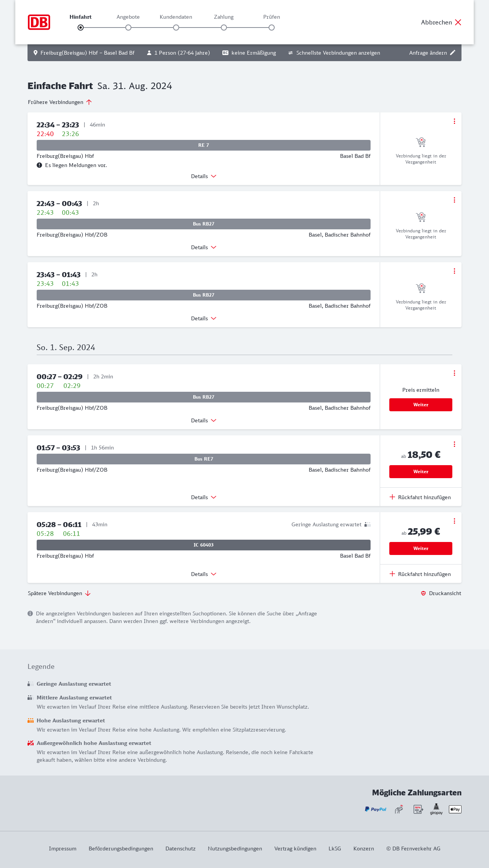Open three-dot menu for IC 60403 connection
The image size is (489, 868).
[x=454, y=521]
